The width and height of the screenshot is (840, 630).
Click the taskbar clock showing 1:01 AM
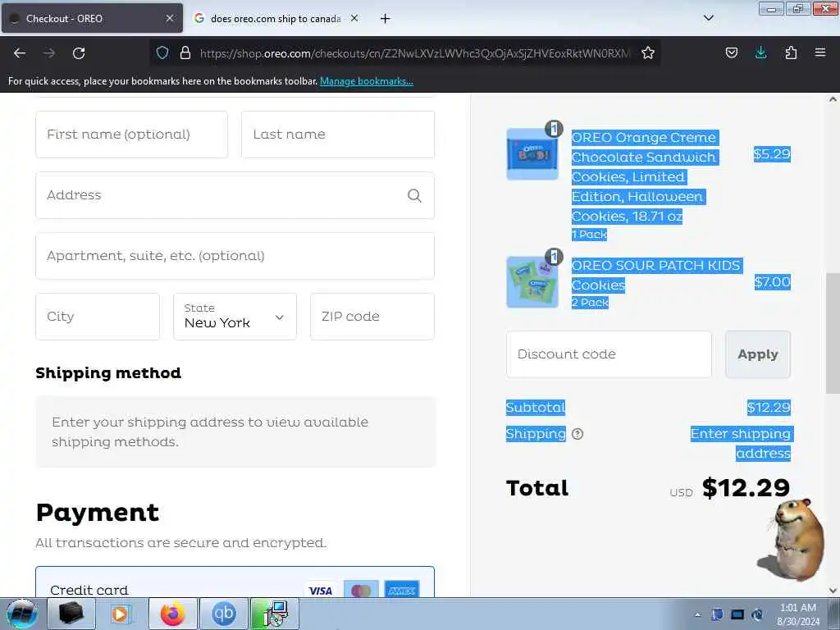pyautogui.click(x=798, y=614)
